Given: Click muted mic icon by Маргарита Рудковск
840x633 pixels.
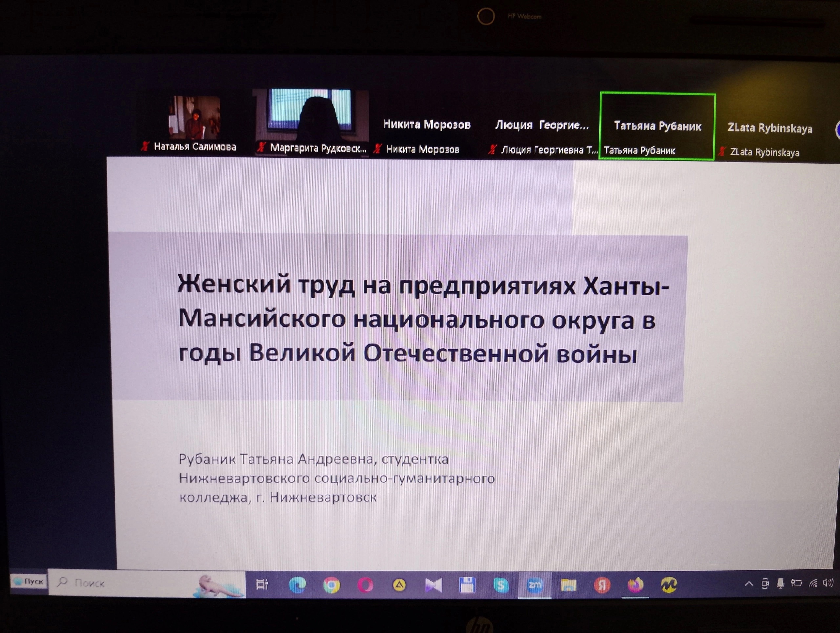Looking at the screenshot, I should point(261,147).
